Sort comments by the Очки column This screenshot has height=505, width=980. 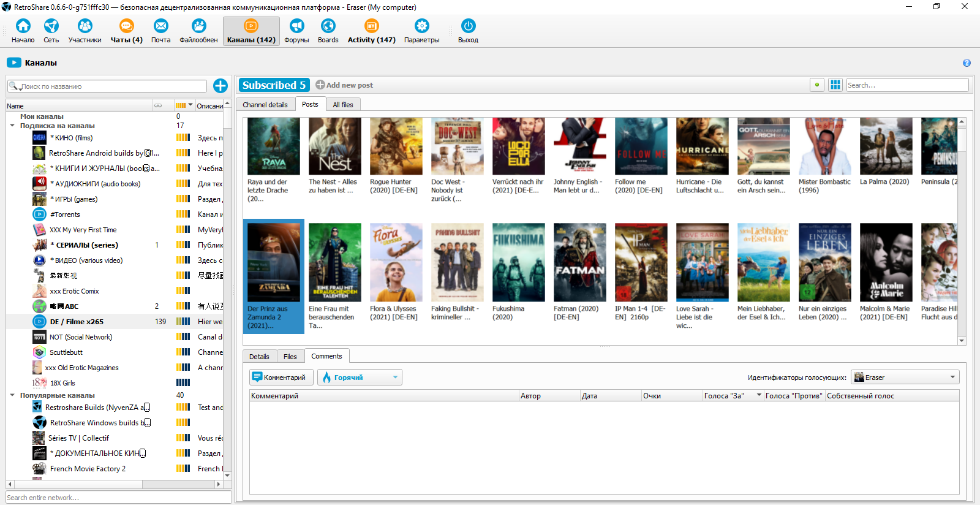tap(672, 396)
